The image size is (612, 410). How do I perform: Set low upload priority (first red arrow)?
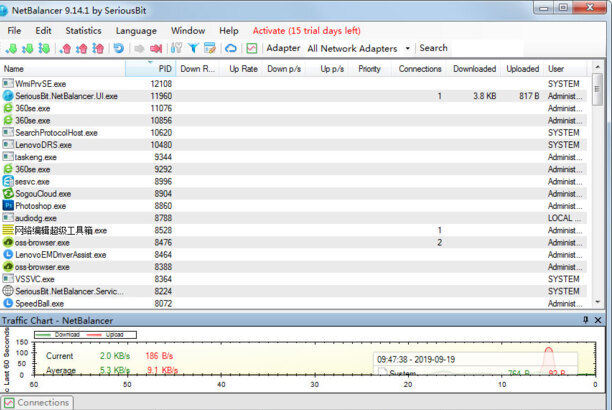point(66,48)
